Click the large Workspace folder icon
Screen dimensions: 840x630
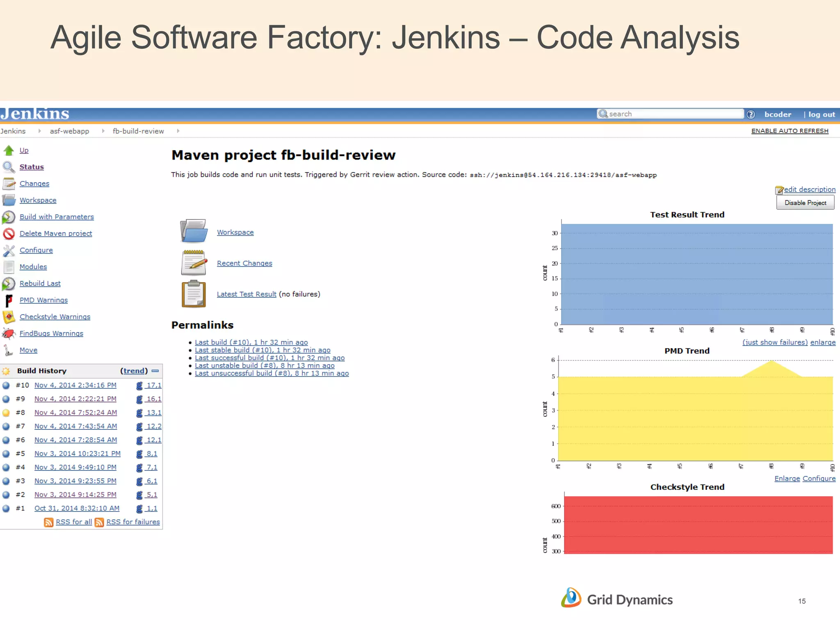click(194, 231)
